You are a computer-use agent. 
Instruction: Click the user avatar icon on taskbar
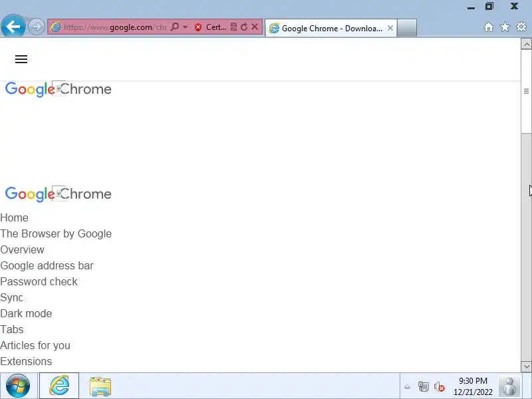(509, 386)
